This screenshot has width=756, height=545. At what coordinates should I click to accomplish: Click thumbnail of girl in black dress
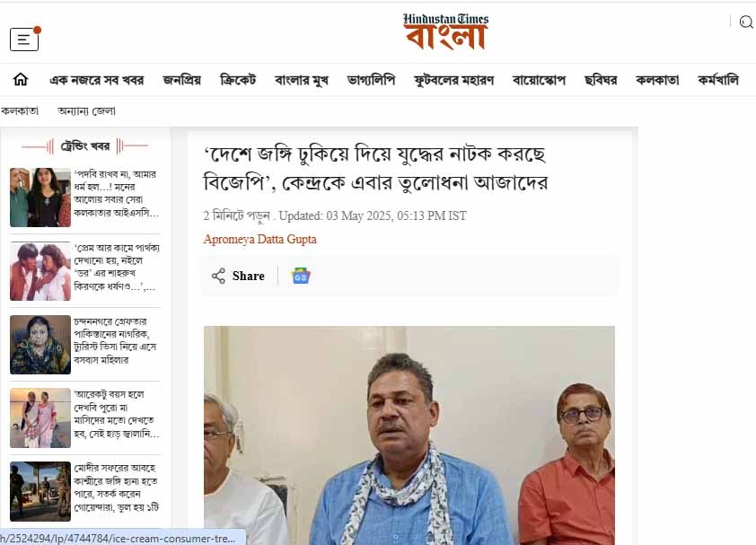(40, 198)
